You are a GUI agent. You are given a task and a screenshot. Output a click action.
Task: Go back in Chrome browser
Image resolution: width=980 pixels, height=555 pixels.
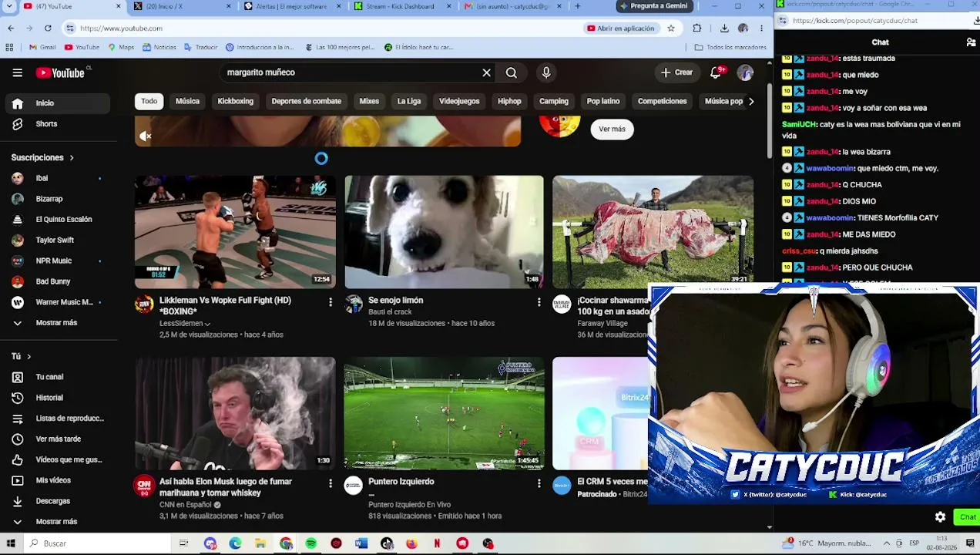point(11,29)
